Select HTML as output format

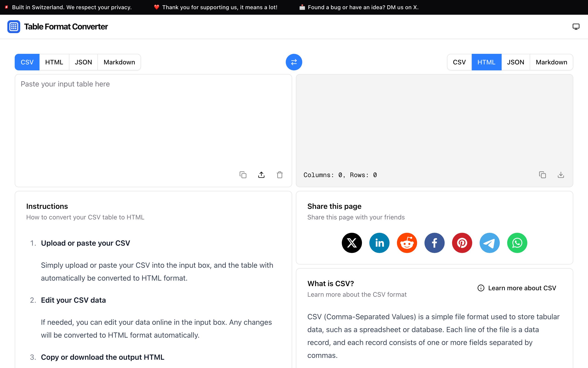(486, 62)
